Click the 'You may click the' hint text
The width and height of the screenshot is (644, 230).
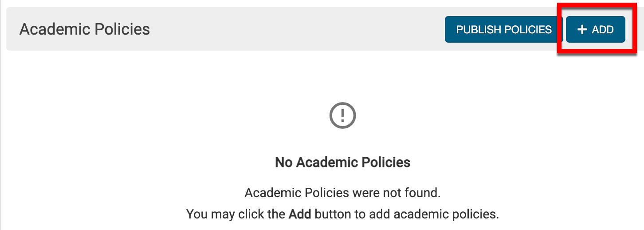[235, 214]
